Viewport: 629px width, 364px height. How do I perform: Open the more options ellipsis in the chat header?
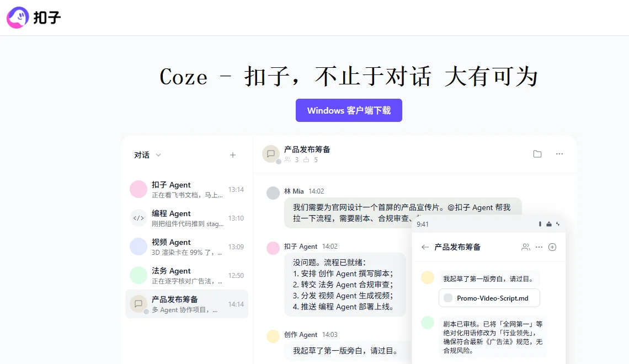559,154
